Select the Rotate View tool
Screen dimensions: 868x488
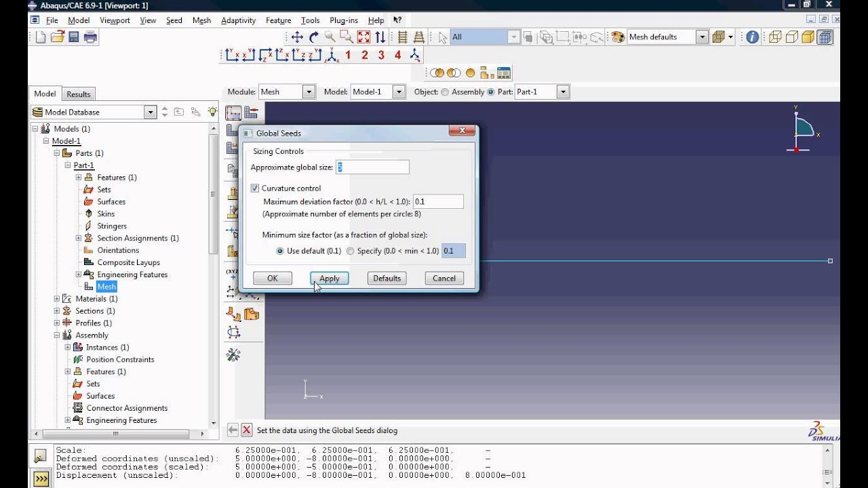coord(313,37)
